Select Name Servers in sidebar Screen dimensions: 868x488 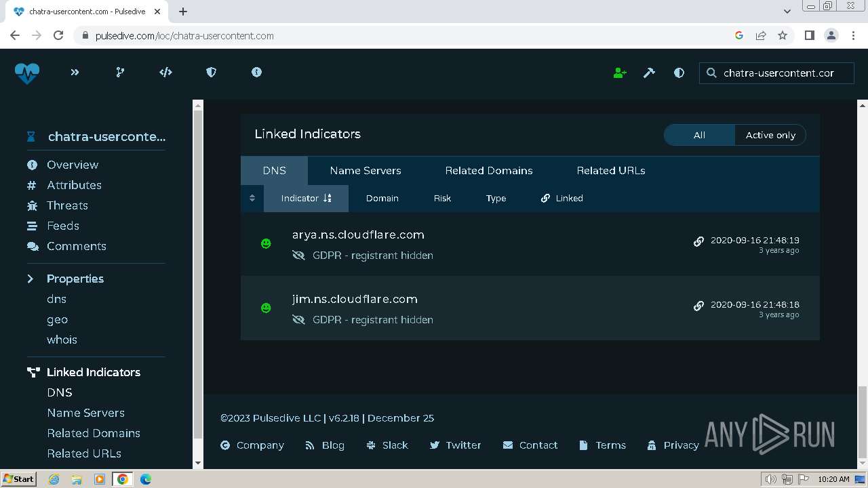[85, 413]
